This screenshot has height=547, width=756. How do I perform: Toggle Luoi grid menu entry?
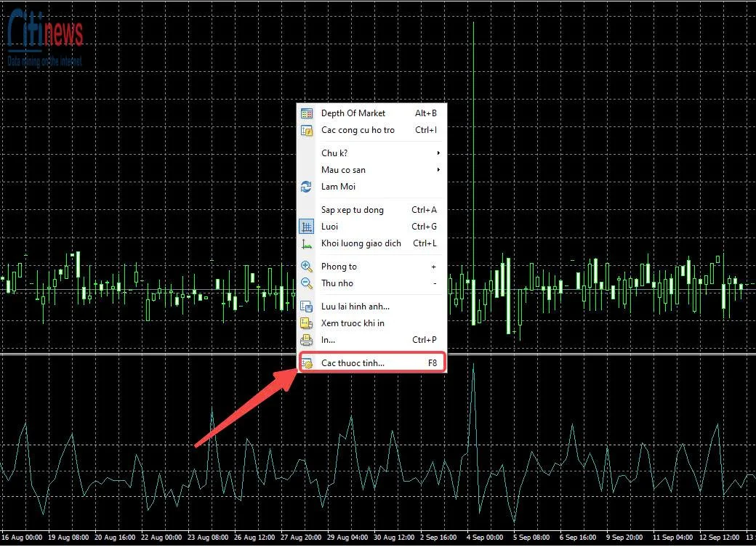[x=371, y=227]
